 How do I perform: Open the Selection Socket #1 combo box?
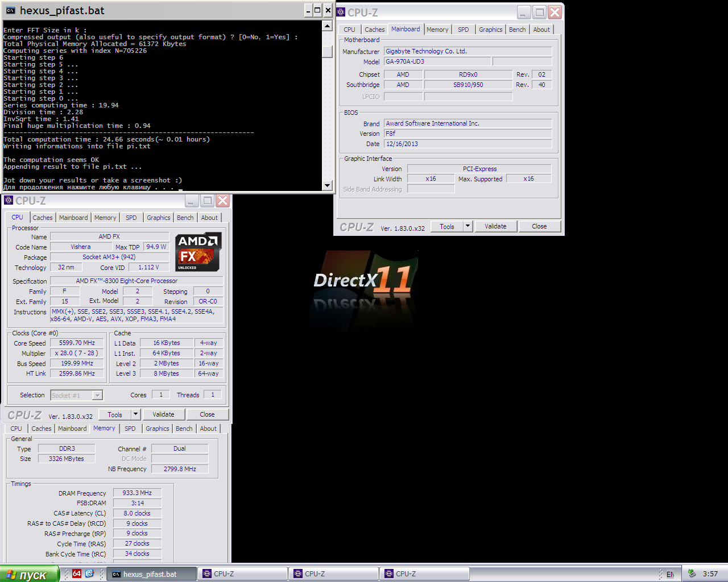coord(77,395)
